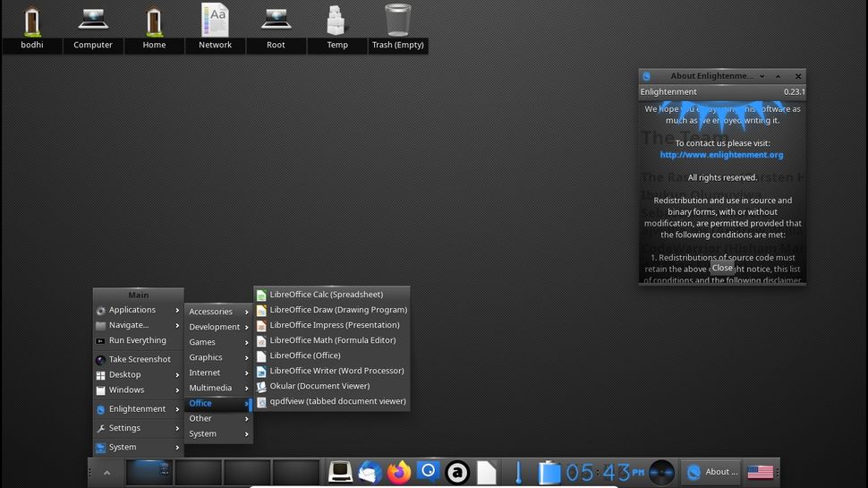Select the highlighted Office category
Screen dimensions: 868x488
pos(218,403)
